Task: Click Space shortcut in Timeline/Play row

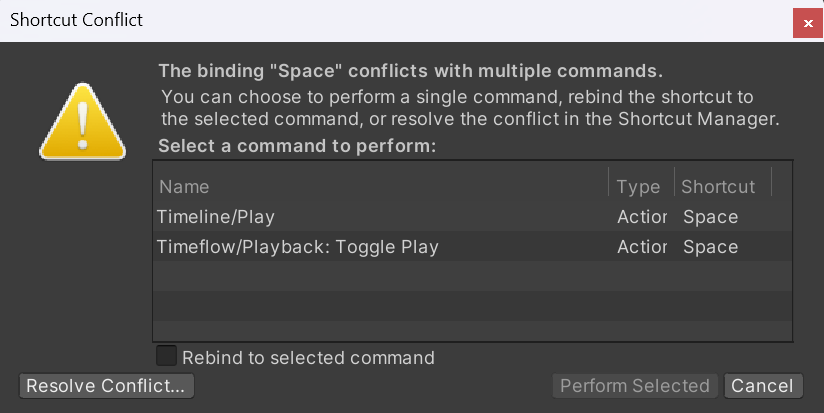Action: (x=710, y=217)
